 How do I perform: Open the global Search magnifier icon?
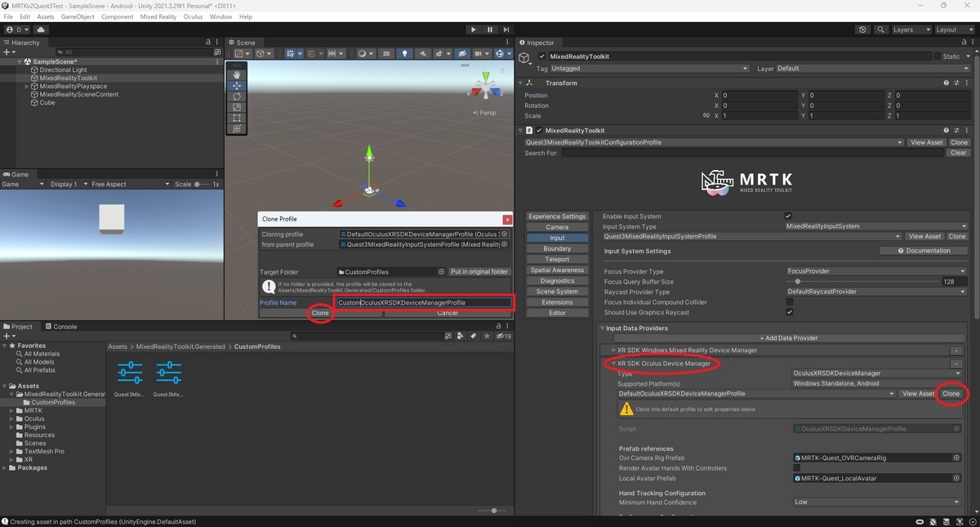881,29
